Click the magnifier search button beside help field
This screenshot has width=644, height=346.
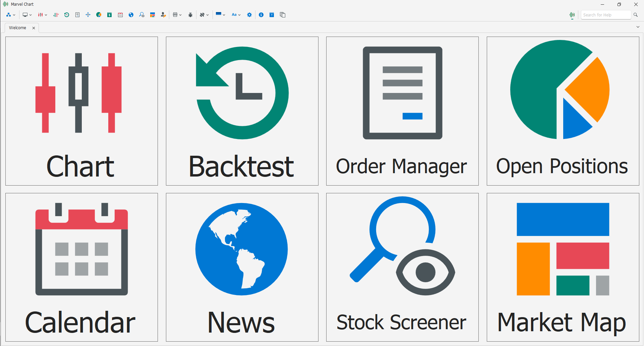tap(636, 15)
